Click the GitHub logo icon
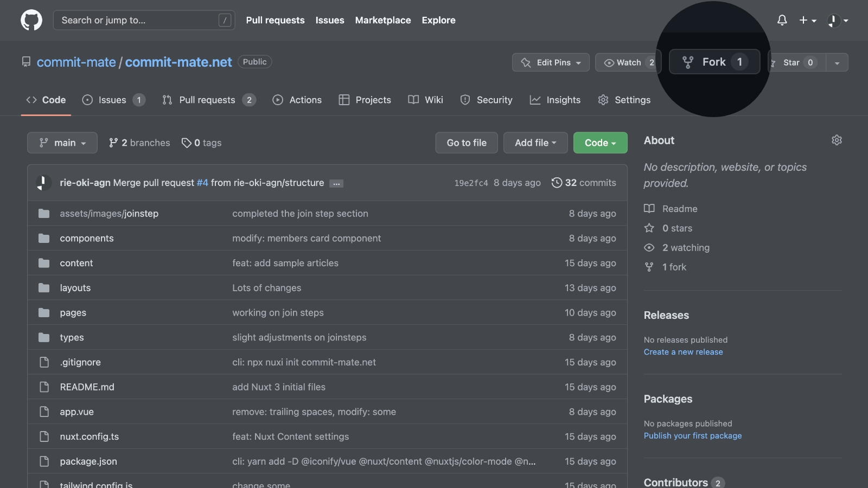 click(31, 21)
